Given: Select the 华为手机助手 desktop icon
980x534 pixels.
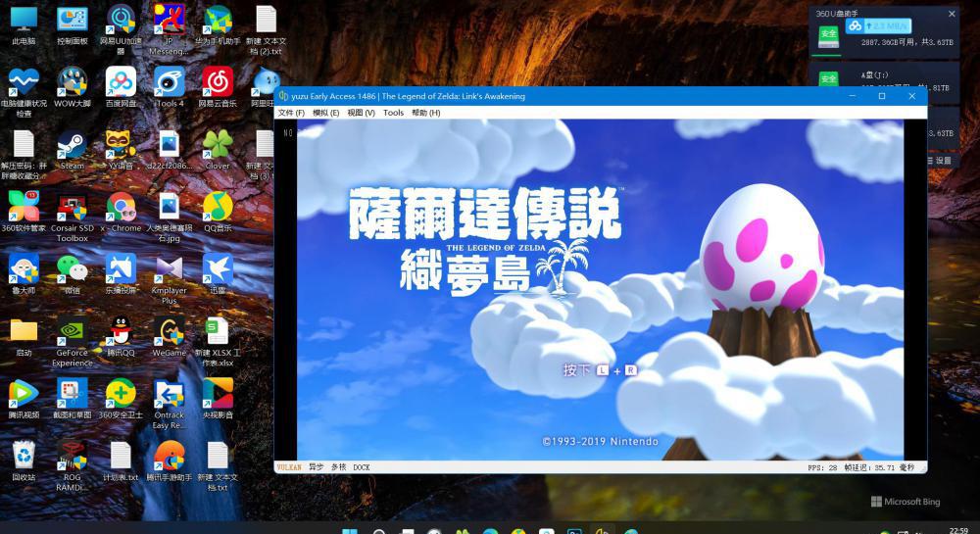Looking at the screenshot, I should (x=218, y=25).
